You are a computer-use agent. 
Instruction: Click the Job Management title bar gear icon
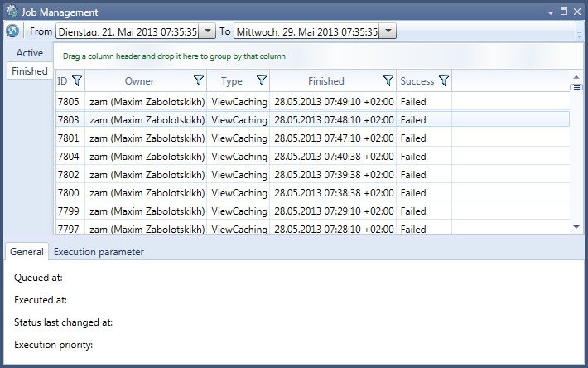(11, 12)
